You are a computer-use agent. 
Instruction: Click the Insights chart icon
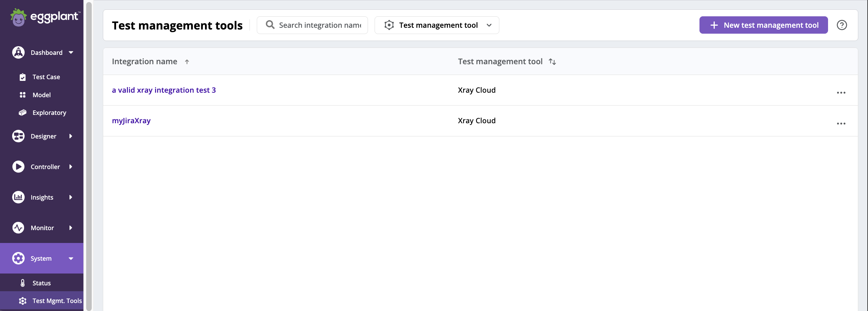[x=18, y=197]
